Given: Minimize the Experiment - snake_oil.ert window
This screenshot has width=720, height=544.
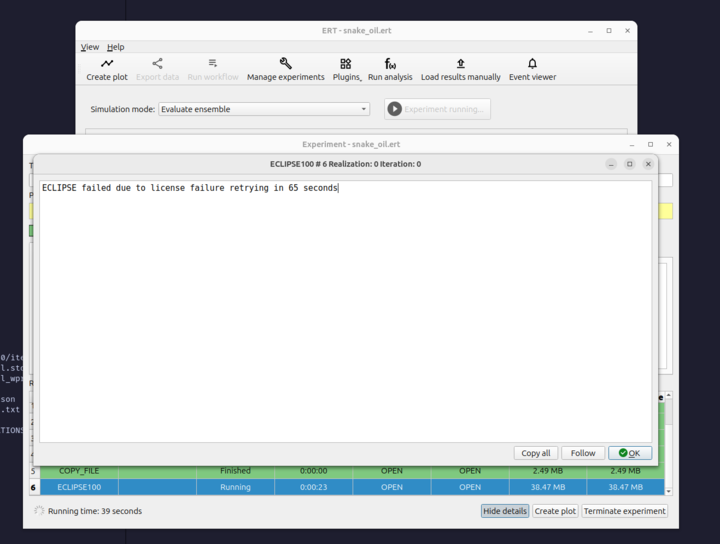Looking at the screenshot, I should click(632, 144).
